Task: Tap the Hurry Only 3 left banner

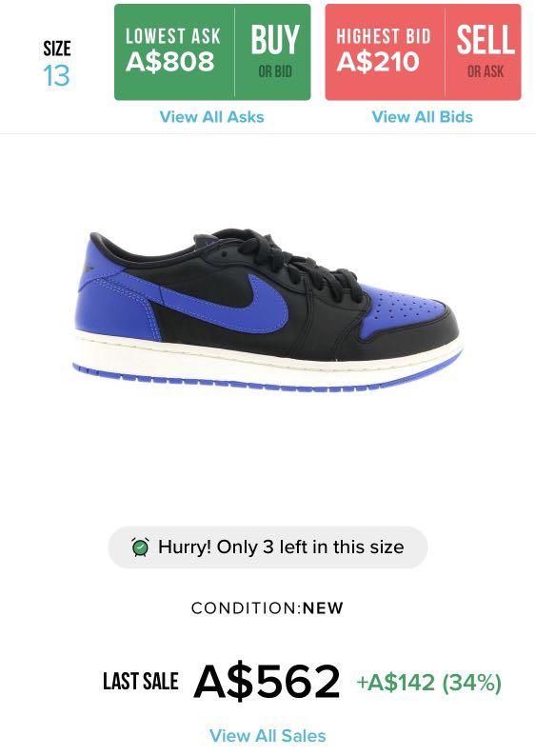Action: point(268,547)
